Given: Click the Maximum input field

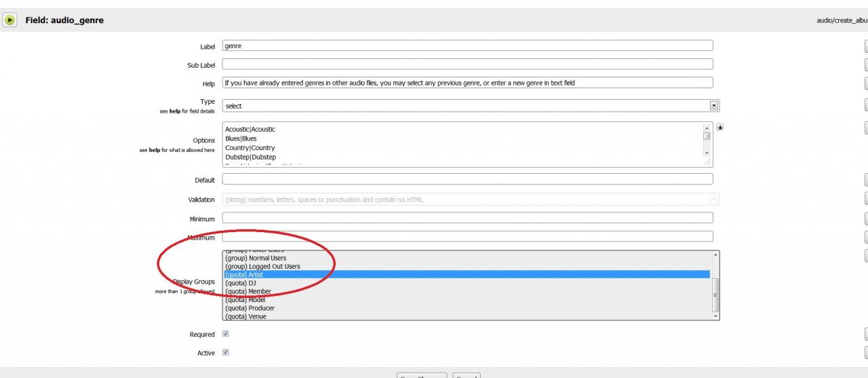Looking at the screenshot, I should (468, 236).
